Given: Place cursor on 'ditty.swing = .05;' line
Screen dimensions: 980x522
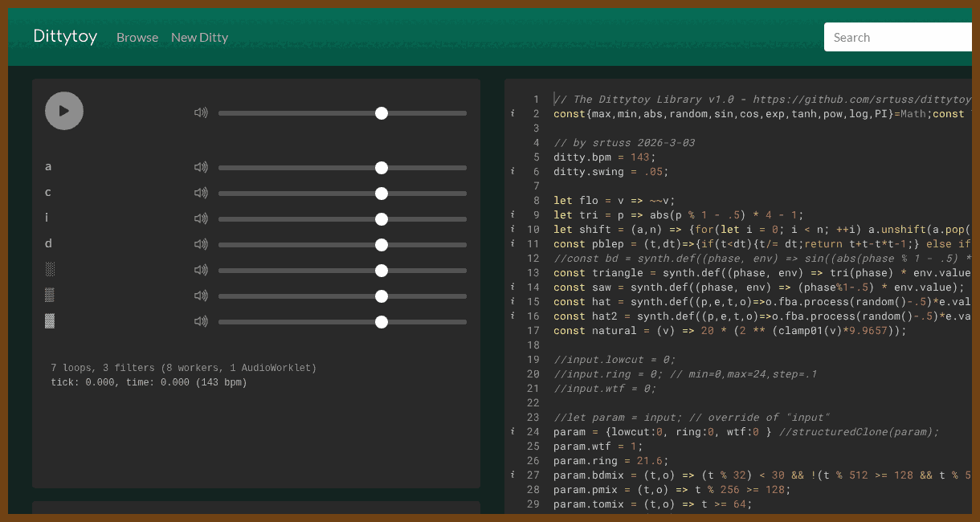Looking at the screenshot, I should point(610,172).
